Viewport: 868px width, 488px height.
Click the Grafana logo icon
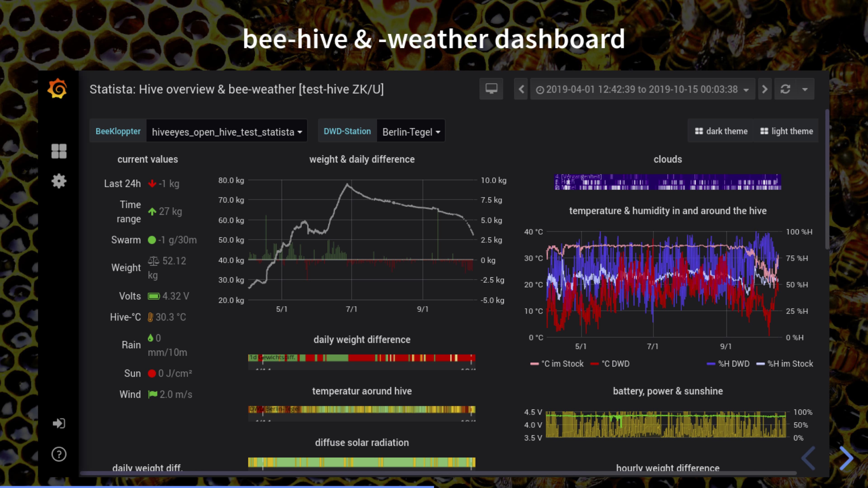click(58, 89)
